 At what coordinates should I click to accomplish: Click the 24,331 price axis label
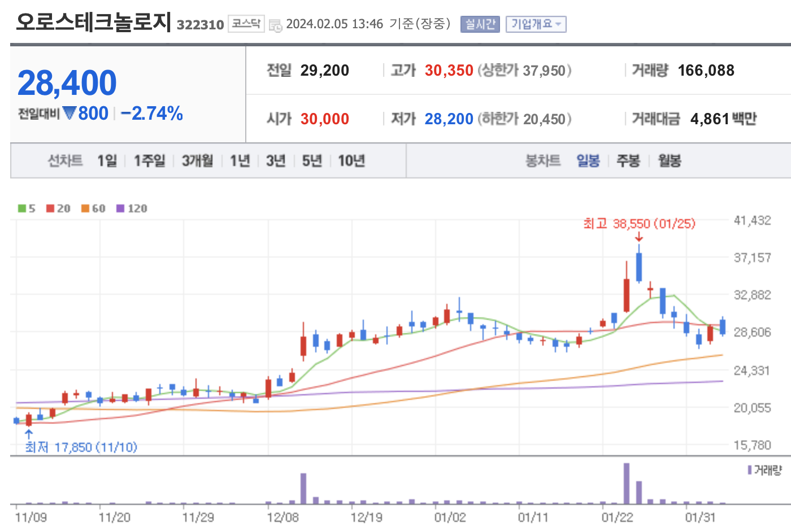[752, 370]
